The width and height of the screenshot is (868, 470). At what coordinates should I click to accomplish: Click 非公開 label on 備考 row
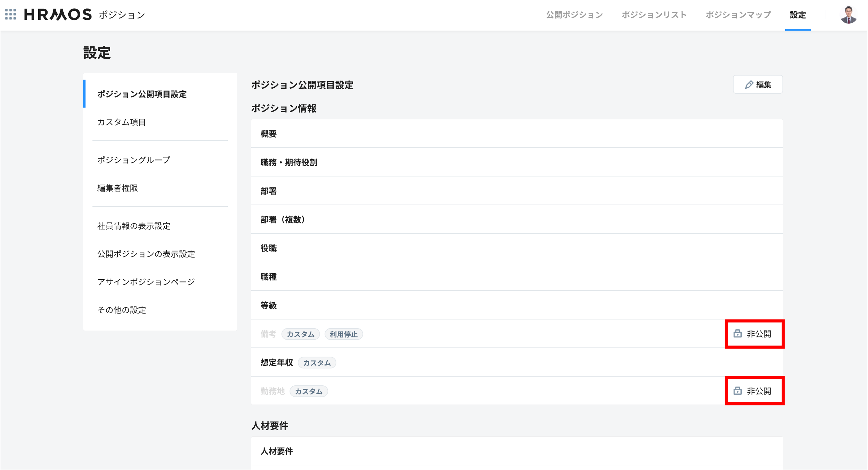pyautogui.click(x=759, y=334)
